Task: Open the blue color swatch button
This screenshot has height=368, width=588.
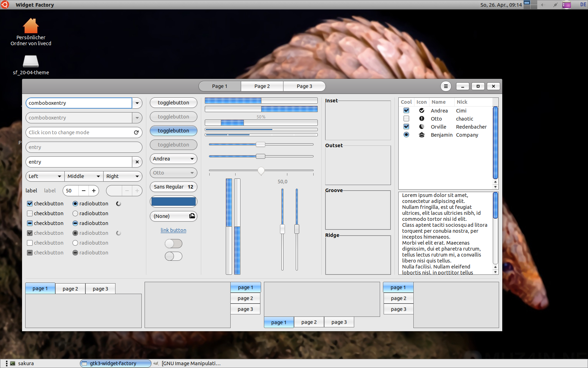Action: tap(173, 202)
